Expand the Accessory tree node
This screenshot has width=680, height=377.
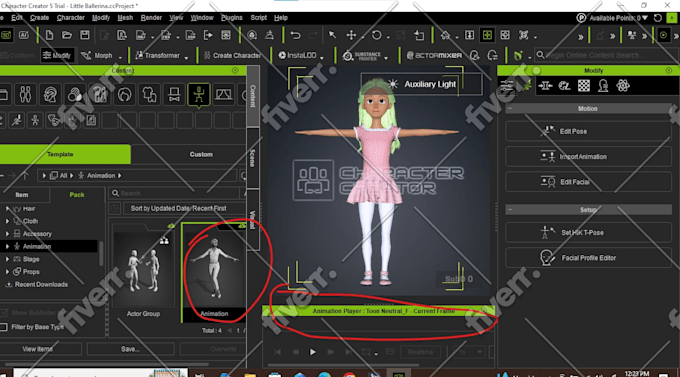tap(7, 234)
